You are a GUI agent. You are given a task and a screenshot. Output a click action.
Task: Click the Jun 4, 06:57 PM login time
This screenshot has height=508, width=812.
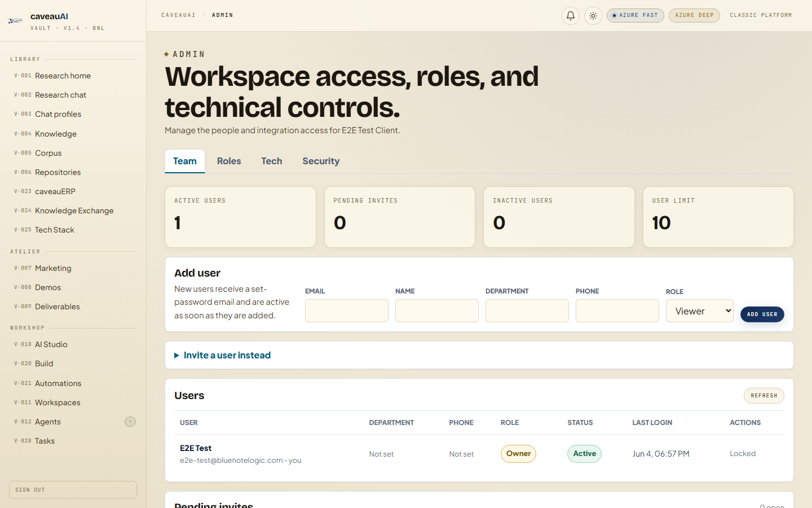pyautogui.click(x=661, y=454)
